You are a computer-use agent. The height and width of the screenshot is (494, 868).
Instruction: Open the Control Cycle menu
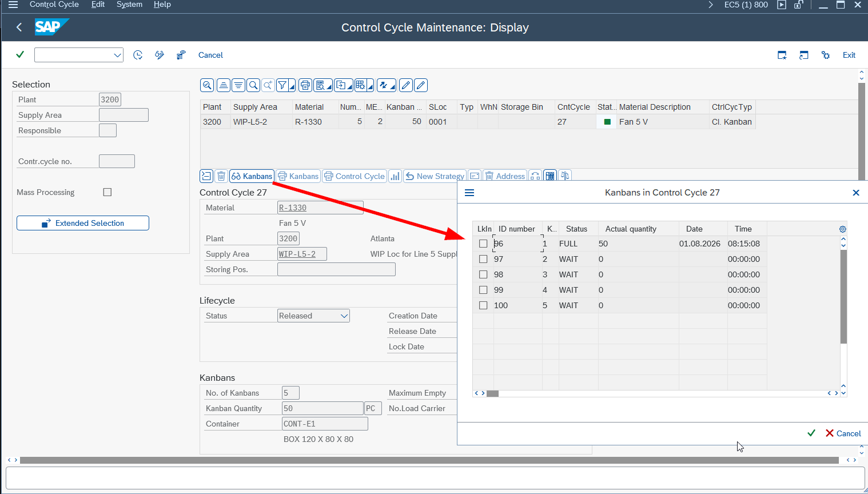(x=54, y=5)
